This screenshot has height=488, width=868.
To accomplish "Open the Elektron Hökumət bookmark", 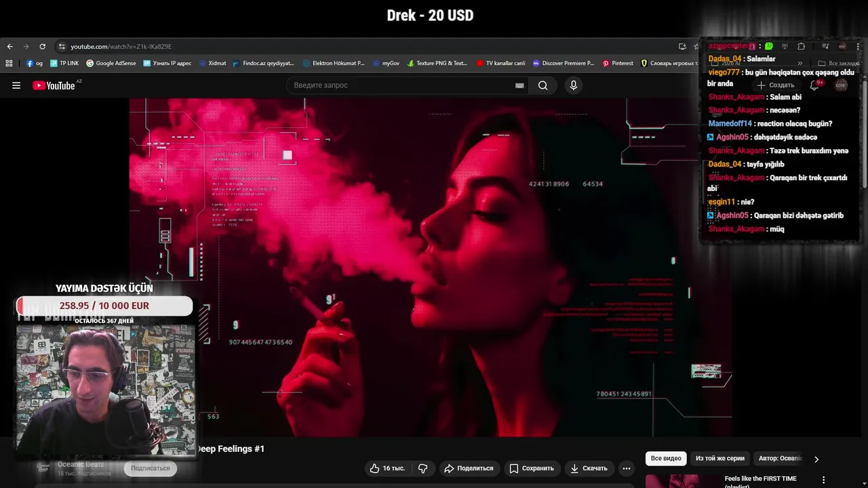I will (x=334, y=63).
